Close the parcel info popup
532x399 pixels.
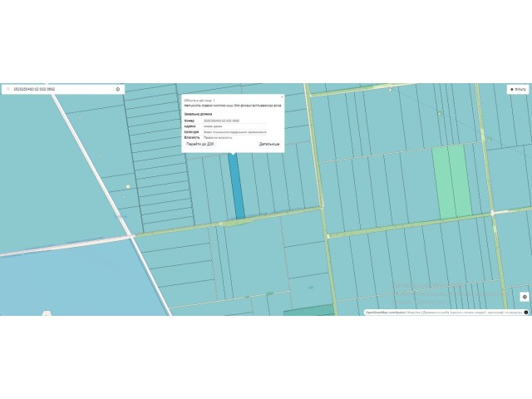click(282, 97)
